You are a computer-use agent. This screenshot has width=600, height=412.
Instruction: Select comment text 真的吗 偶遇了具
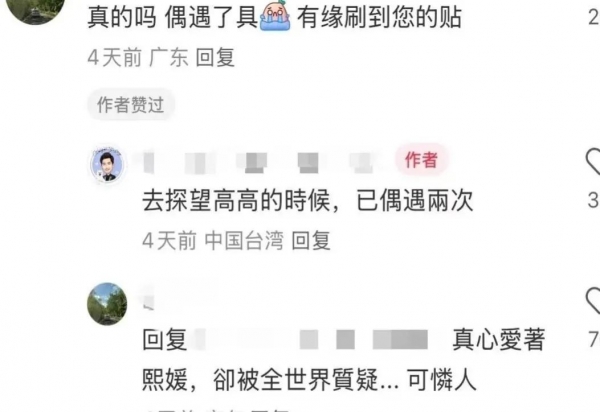[x=173, y=17]
